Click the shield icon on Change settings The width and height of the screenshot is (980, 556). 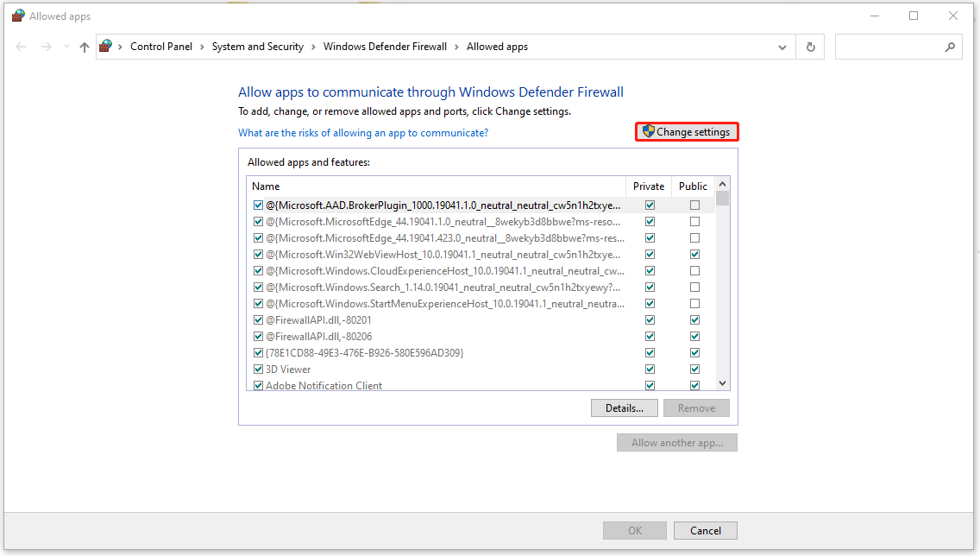(x=650, y=131)
